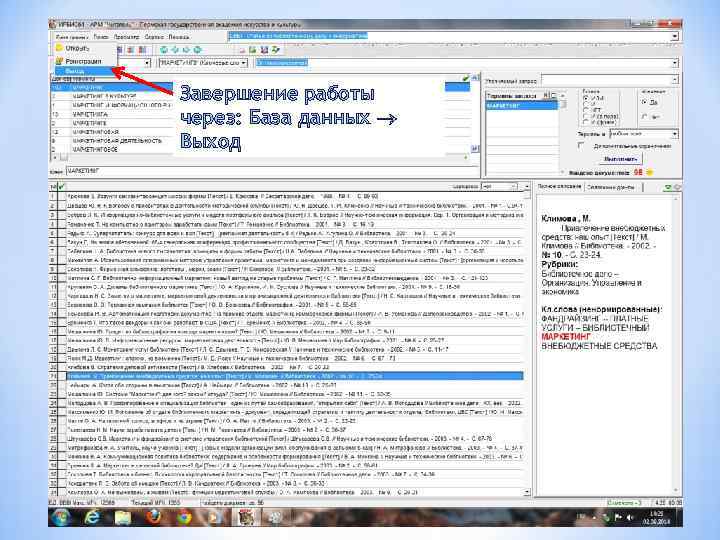Click the toolbar icon left of green arrows

coord(142,50)
